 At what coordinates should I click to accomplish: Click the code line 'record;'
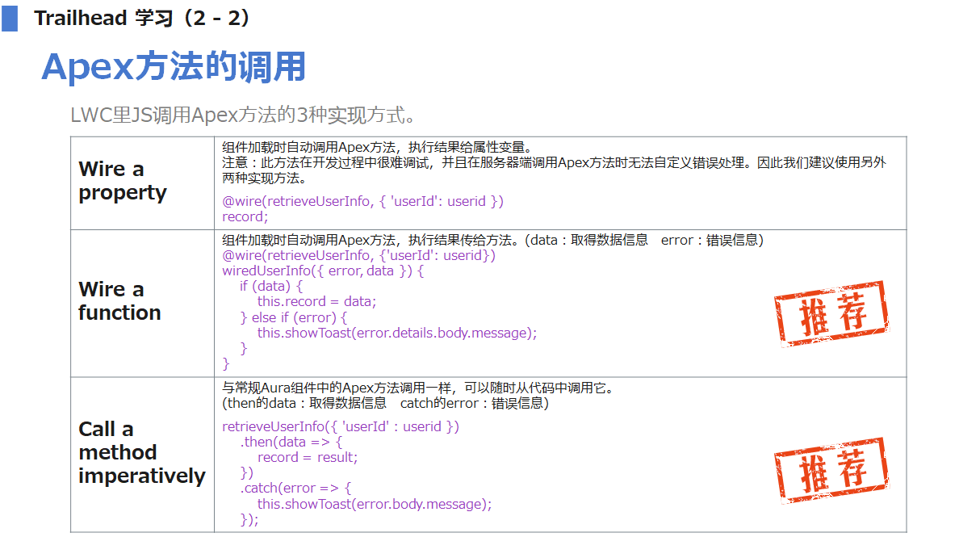(x=245, y=216)
